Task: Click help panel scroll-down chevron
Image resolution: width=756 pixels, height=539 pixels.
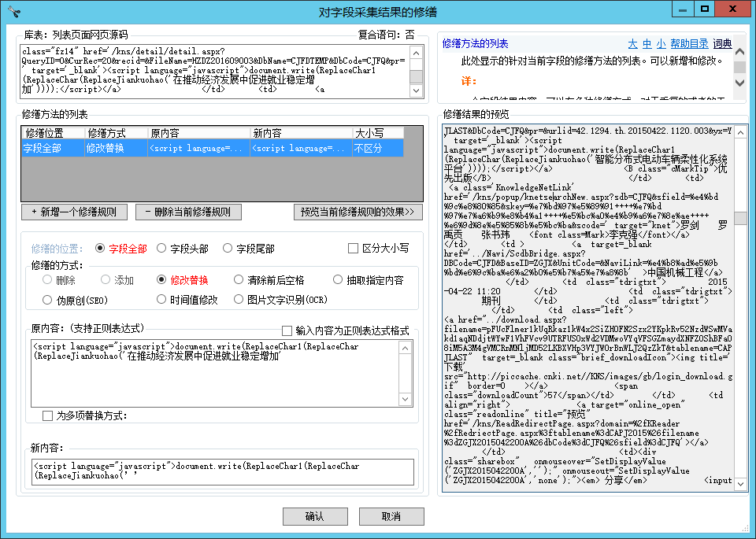Action: (x=740, y=83)
